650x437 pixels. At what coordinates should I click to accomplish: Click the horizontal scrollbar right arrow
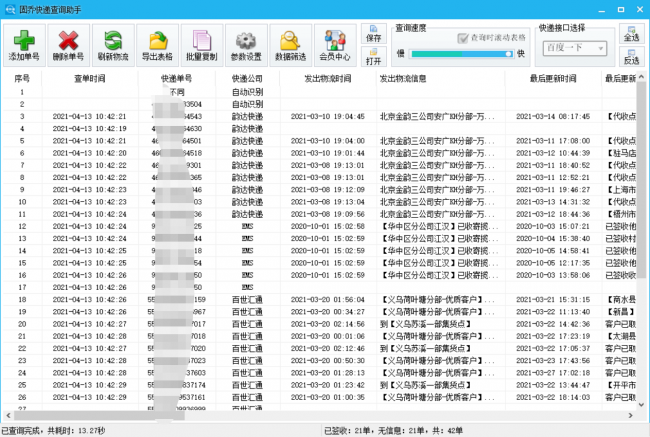point(631,415)
